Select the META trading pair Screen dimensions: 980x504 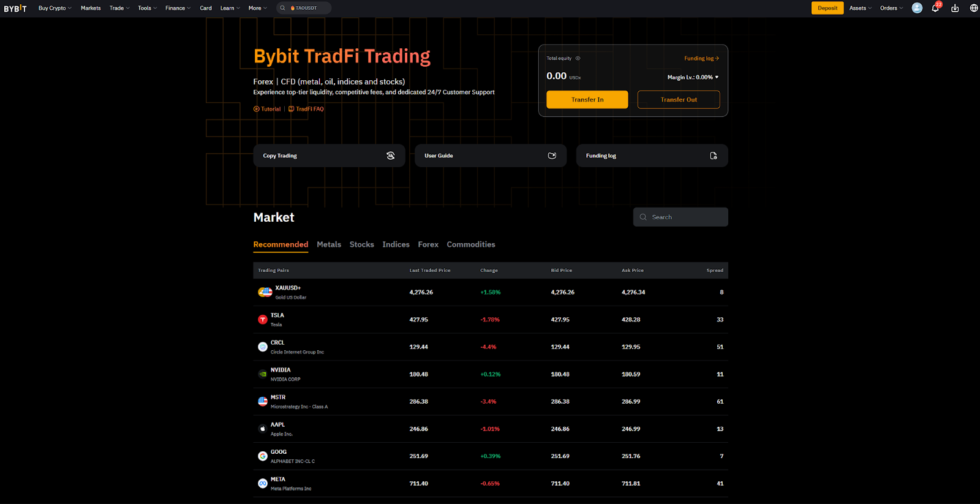tap(491, 484)
